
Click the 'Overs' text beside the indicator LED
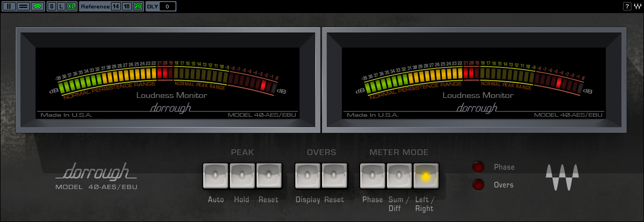[x=504, y=185]
